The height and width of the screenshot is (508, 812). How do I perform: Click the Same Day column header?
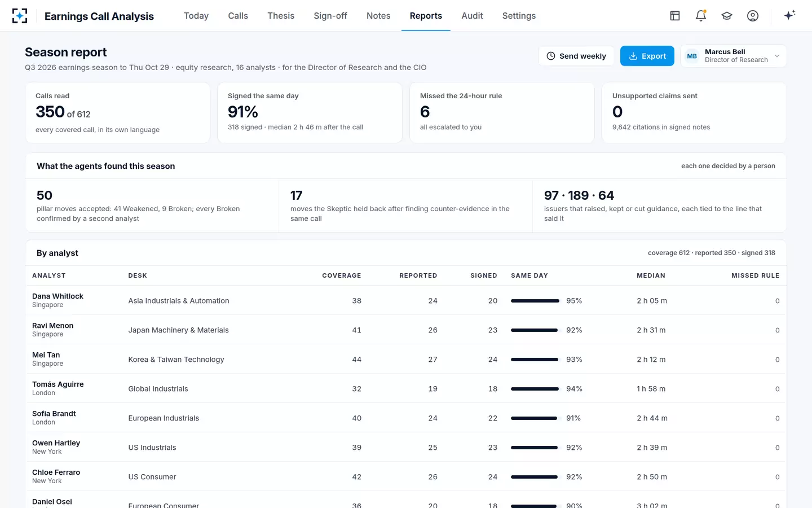pyautogui.click(x=529, y=275)
